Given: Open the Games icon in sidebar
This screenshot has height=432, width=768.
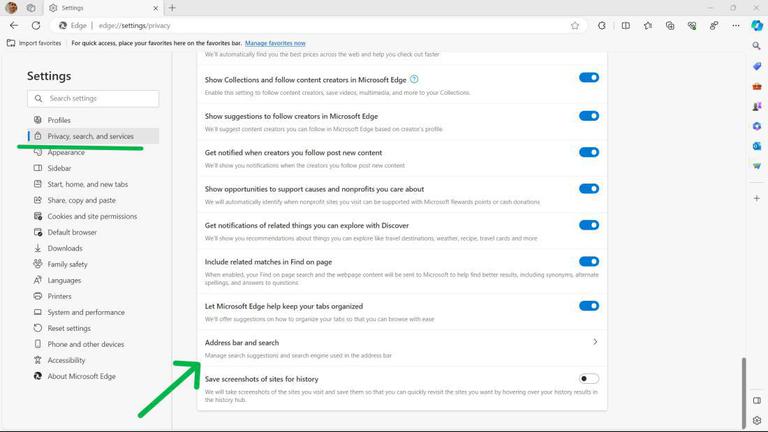Looking at the screenshot, I should pos(757,106).
